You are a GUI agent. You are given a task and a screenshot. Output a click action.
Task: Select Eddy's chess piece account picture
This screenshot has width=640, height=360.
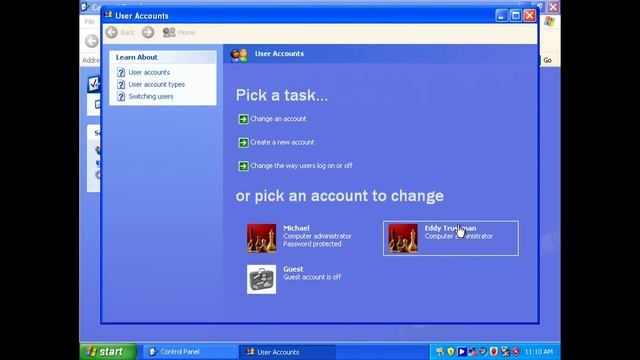pos(403,238)
